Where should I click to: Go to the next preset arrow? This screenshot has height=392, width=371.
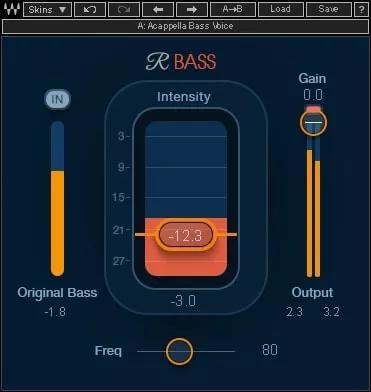click(x=192, y=9)
